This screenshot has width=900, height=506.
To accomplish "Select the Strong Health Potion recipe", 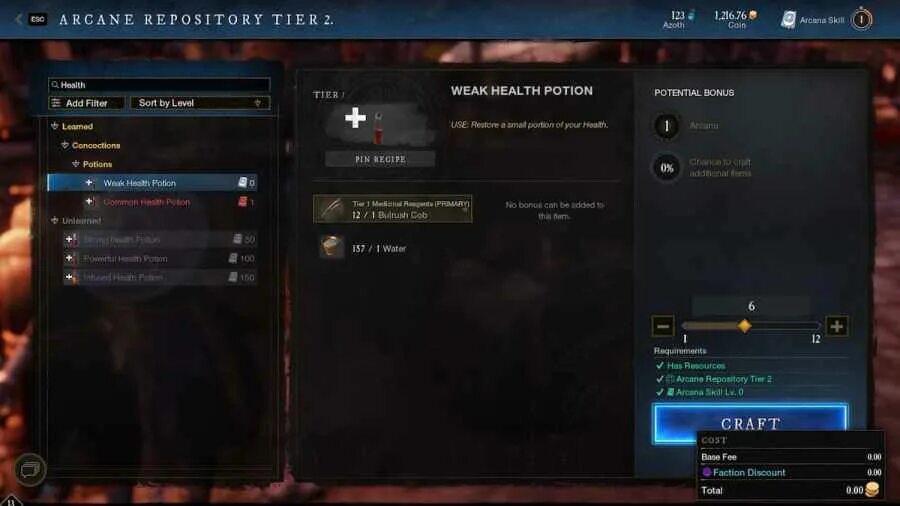I will point(160,239).
